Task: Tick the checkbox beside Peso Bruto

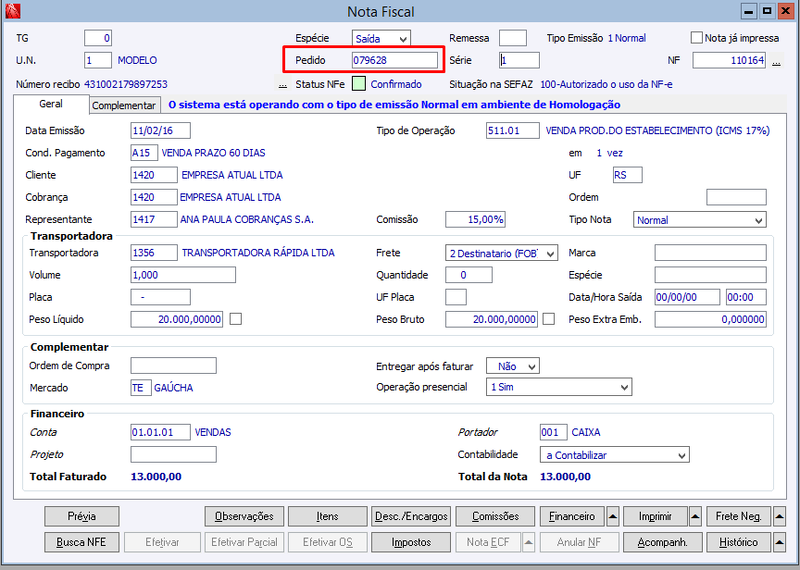Action: point(548,319)
